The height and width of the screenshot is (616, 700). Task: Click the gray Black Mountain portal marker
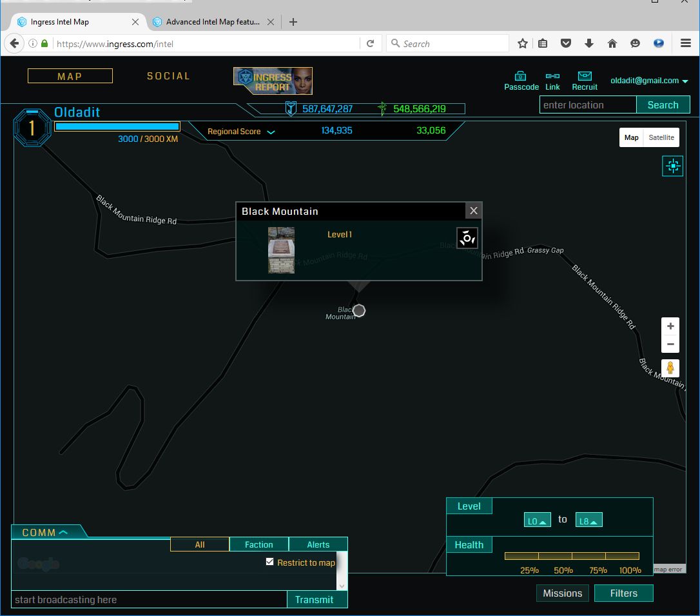[x=359, y=311]
